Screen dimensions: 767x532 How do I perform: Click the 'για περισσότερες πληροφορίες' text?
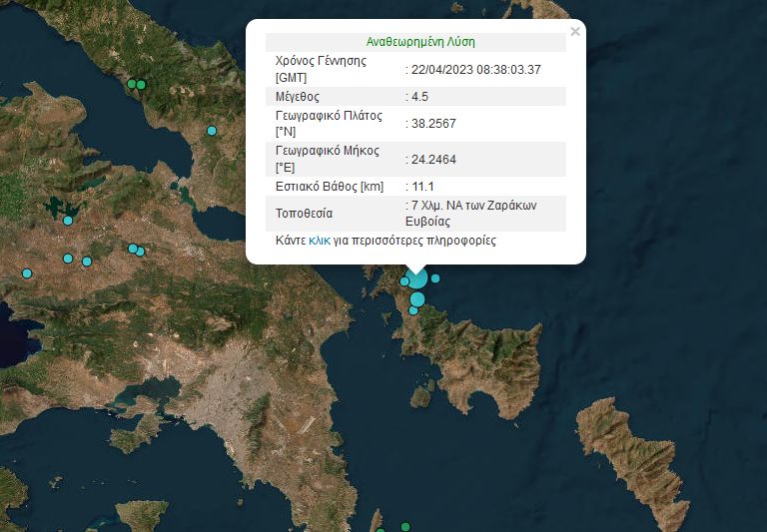pyautogui.click(x=414, y=241)
